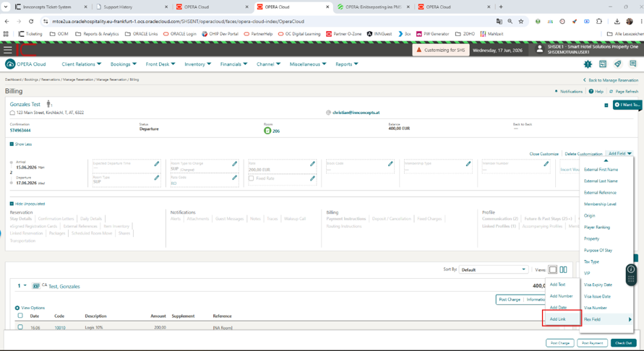Click the floating info circle icon
The width and height of the screenshot is (644, 351).
(x=631, y=269)
